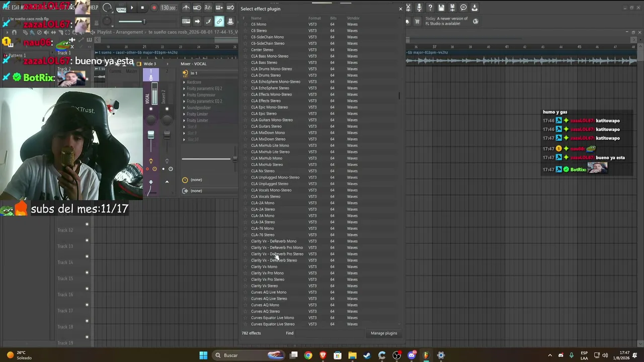Screen dimensions: 644x362
Task: Sort plugin list by Format column
Action: pos(314,18)
